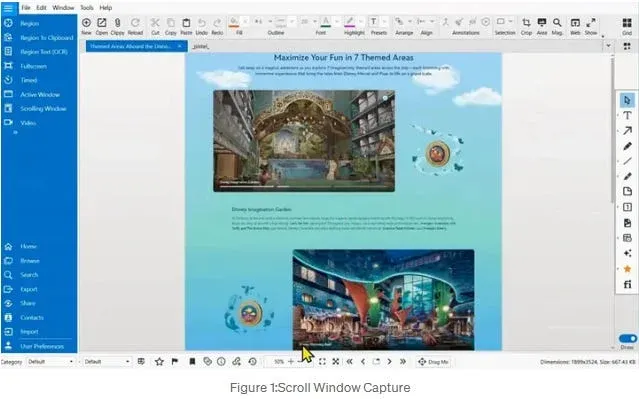Click the Font color A swatch

coord(326,22)
